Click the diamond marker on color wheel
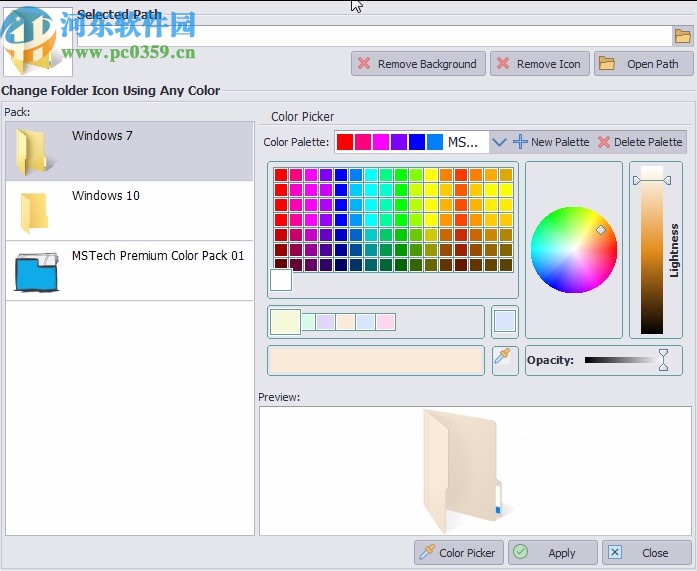697x571 pixels. coord(601,230)
